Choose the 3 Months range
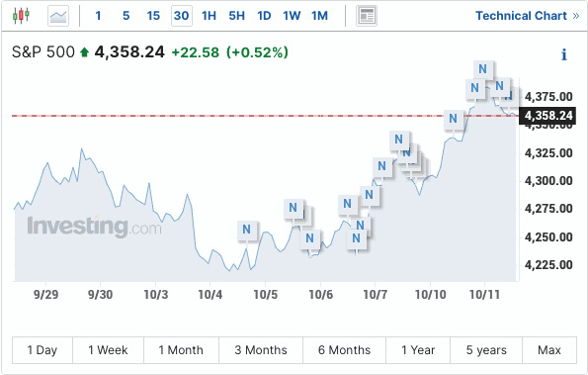This screenshot has width=588, height=375. [x=261, y=350]
